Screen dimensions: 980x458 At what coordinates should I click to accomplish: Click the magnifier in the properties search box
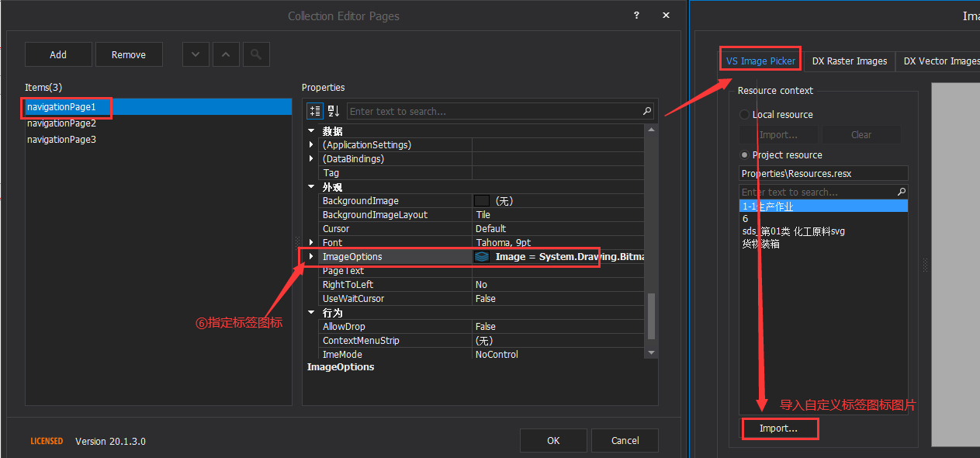pyautogui.click(x=646, y=110)
